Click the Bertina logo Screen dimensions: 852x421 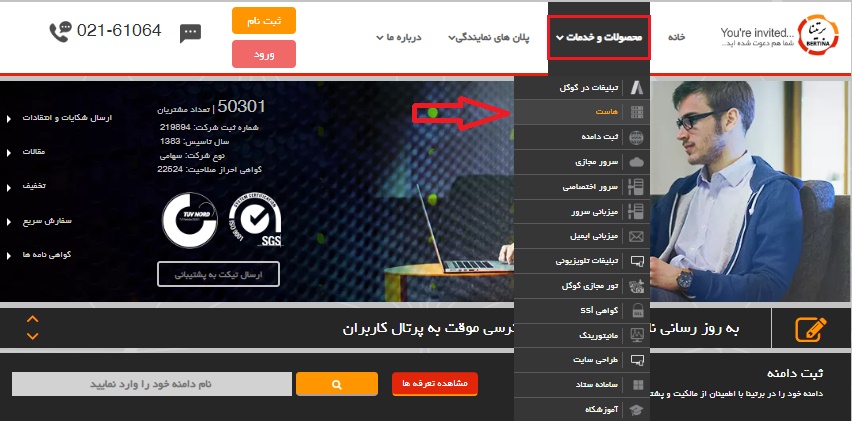[x=818, y=36]
